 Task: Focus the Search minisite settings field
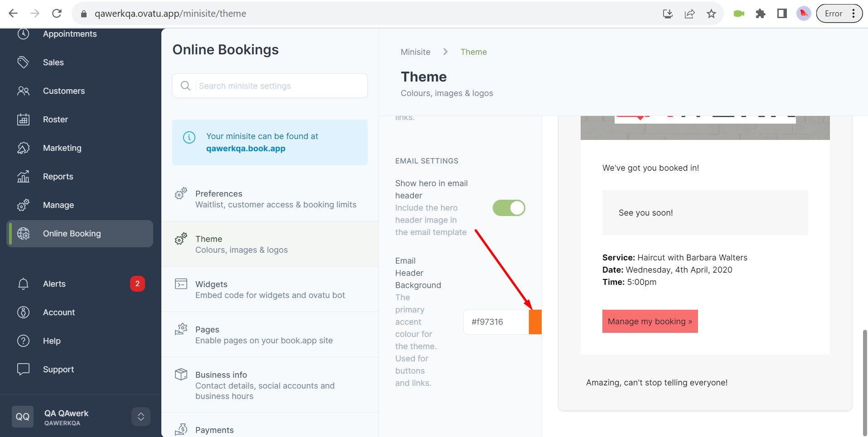tap(270, 86)
